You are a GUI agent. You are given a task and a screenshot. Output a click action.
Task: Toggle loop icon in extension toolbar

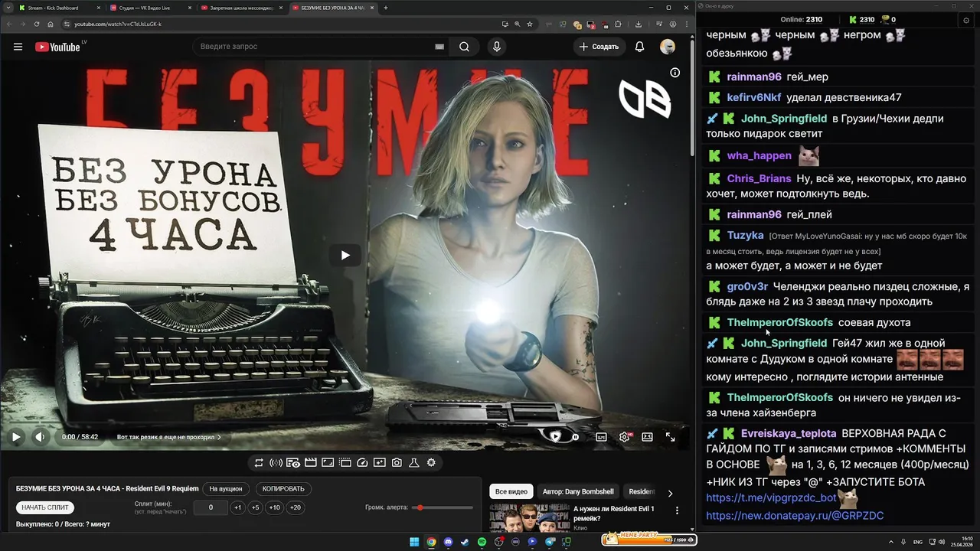click(x=259, y=462)
